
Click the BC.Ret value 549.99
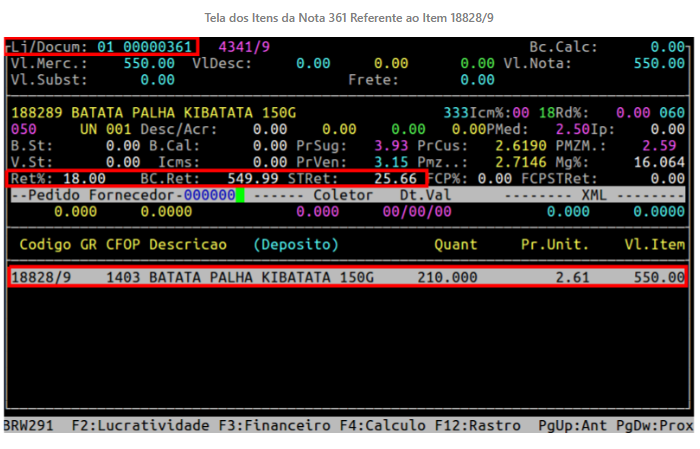pyautogui.click(x=252, y=178)
